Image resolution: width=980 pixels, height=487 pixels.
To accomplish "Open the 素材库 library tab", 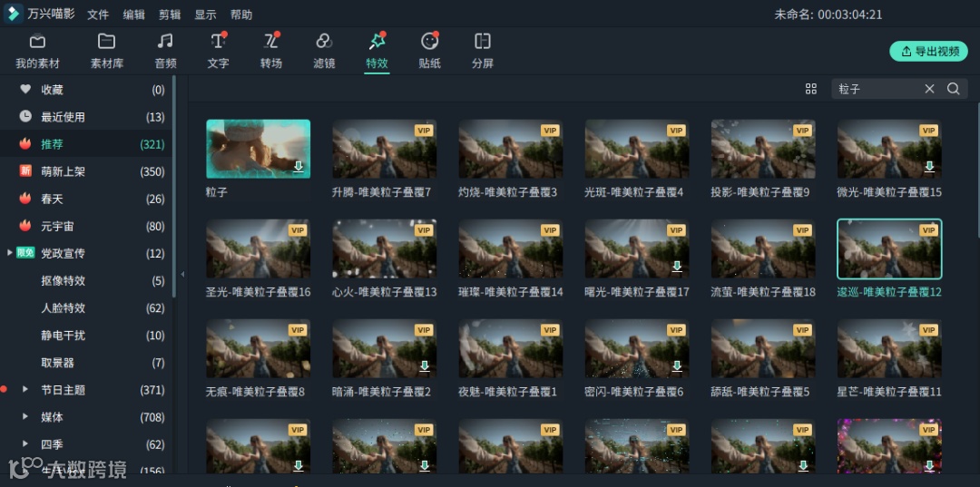I will coord(107,51).
